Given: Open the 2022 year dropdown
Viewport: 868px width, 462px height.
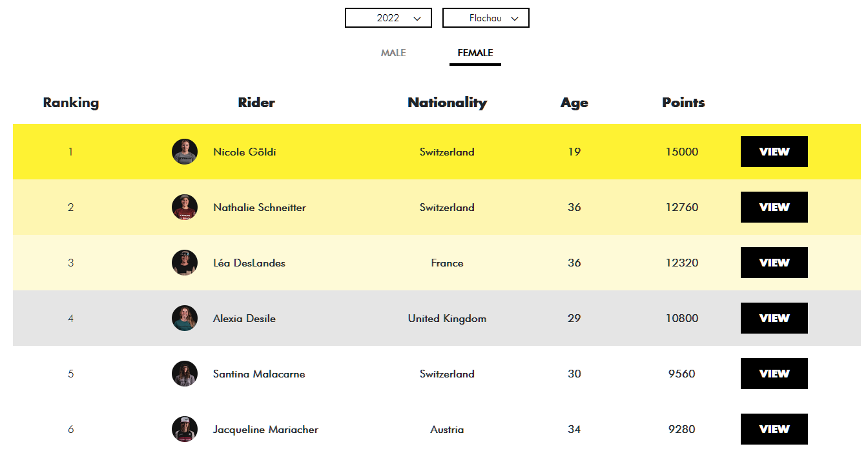Looking at the screenshot, I should pyautogui.click(x=388, y=18).
